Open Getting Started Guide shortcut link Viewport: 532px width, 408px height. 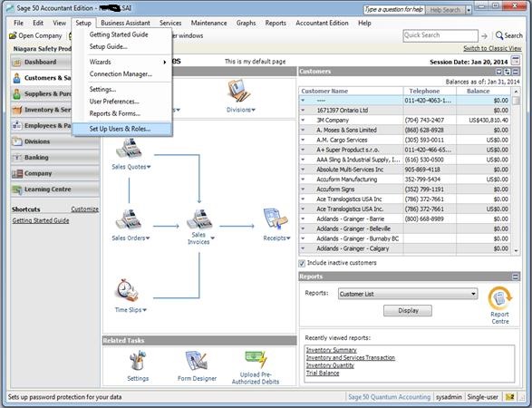click(41, 220)
